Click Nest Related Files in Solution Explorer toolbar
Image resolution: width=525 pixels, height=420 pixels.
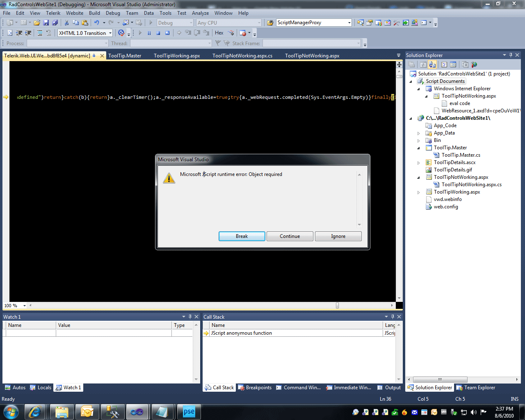(x=432, y=64)
